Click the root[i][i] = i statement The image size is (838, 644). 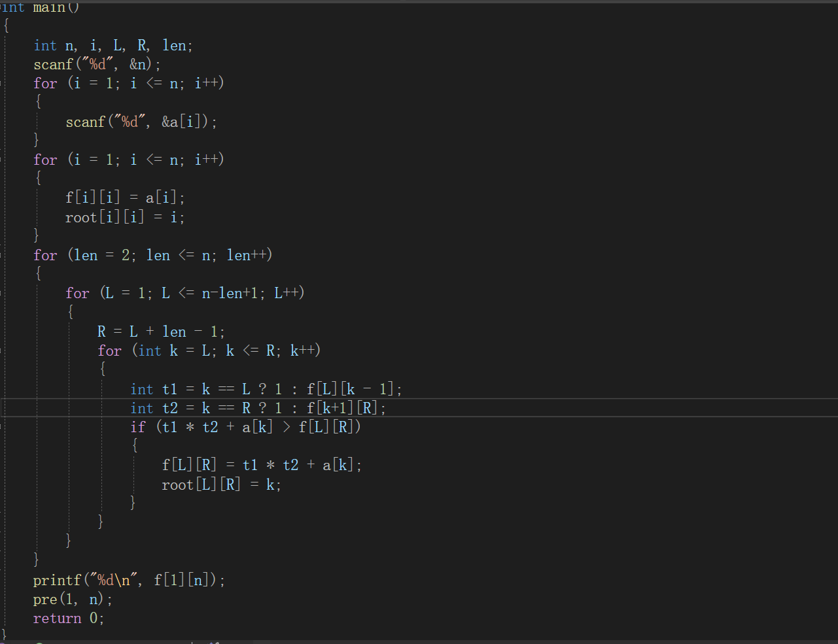coord(124,217)
